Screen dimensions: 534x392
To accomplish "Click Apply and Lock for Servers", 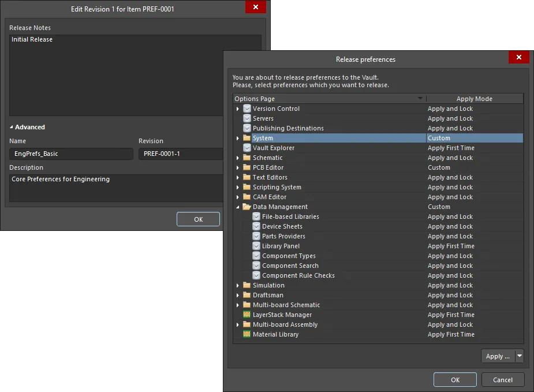I will point(450,118).
